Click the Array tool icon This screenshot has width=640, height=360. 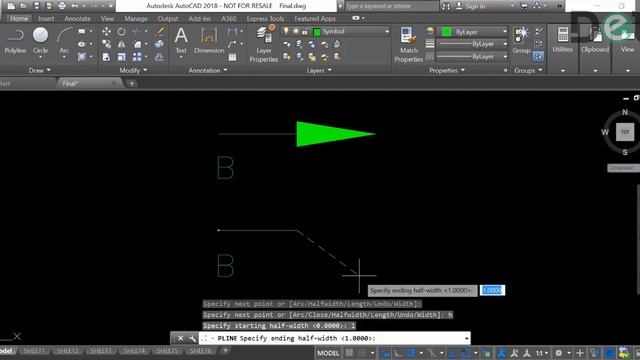coord(137,57)
